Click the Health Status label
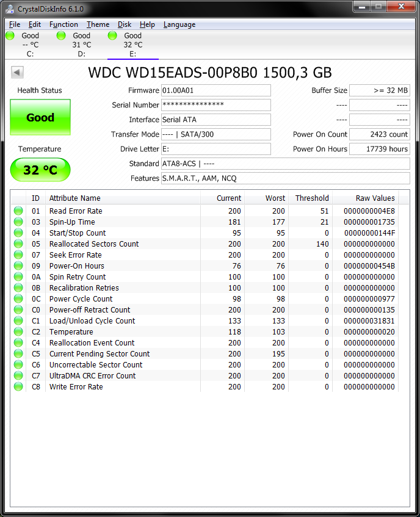The width and height of the screenshot is (420, 517). [x=40, y=90]
